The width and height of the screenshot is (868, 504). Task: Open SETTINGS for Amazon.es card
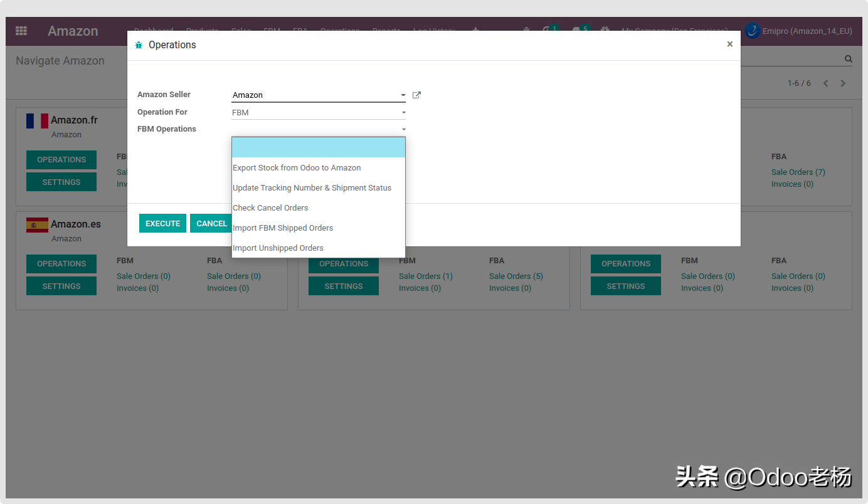(61, 286)
